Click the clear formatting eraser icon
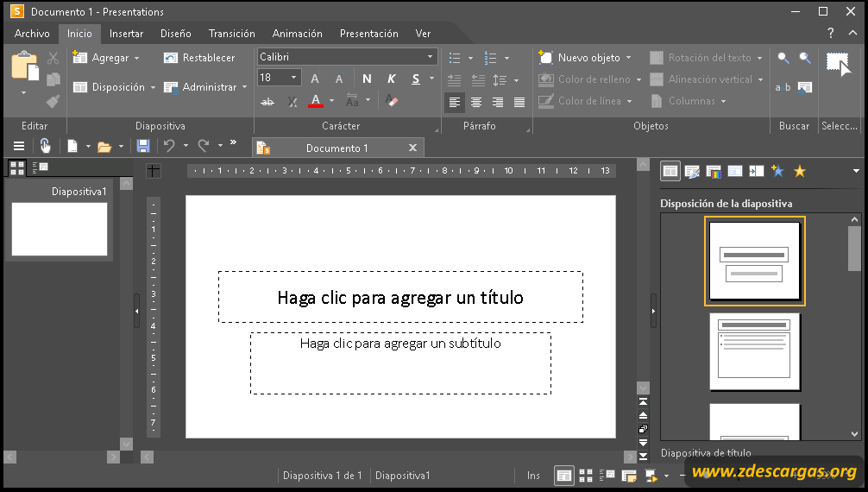868x492 pixels. pyautogui.click(x=392, y=101)
